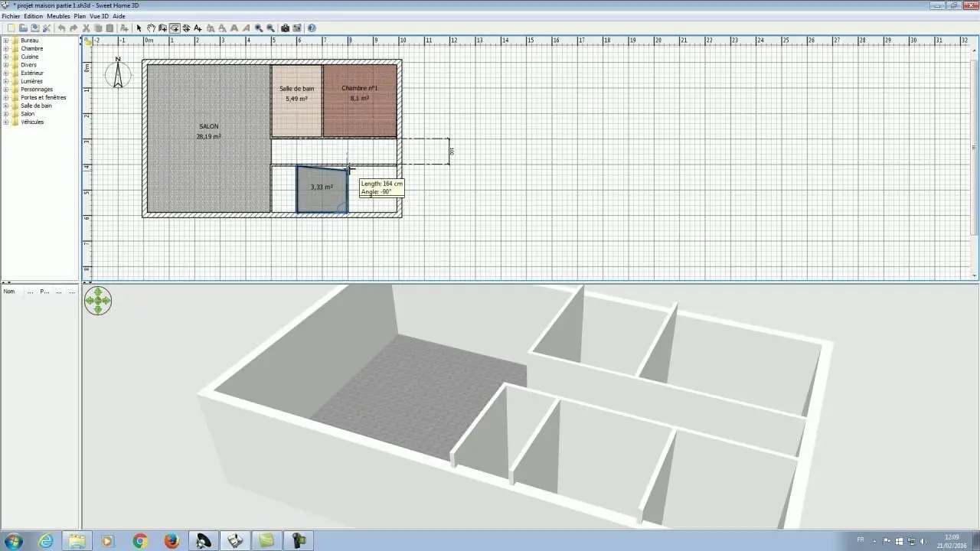This screenshot has height=551, width=980.
Task: Redo the last undone action
Action: [x=73, y=28]
